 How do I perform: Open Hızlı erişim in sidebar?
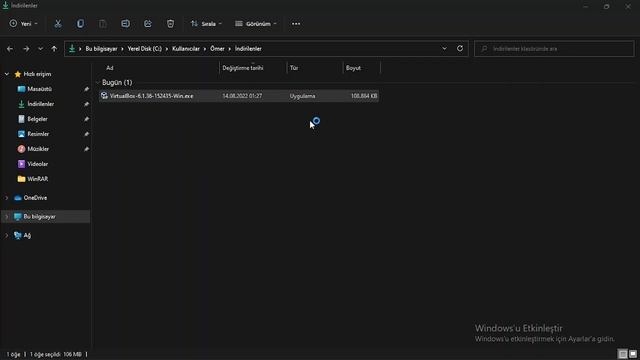[x=37, y=74]
